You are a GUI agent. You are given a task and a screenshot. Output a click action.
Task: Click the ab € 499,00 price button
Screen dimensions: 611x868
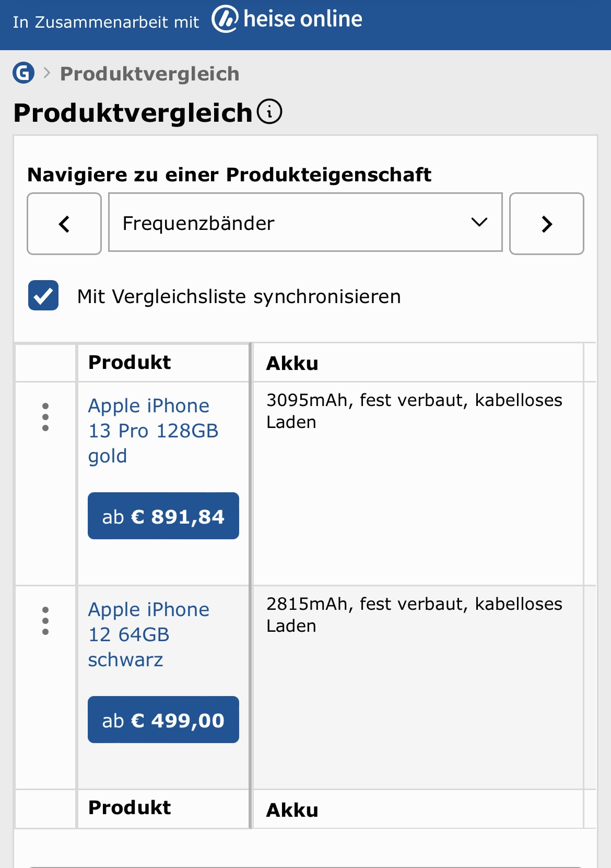[163, 720]
